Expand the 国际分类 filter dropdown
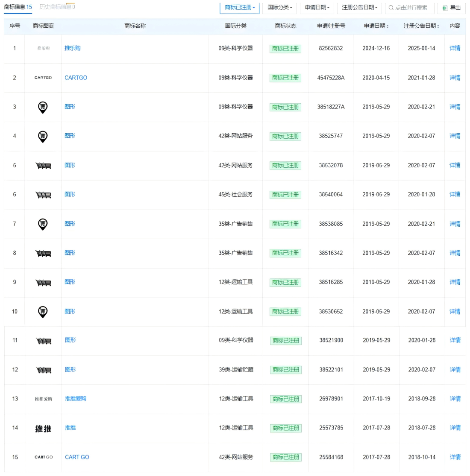Viewport: 470px width, 476px height. click(x=280, y=7)
